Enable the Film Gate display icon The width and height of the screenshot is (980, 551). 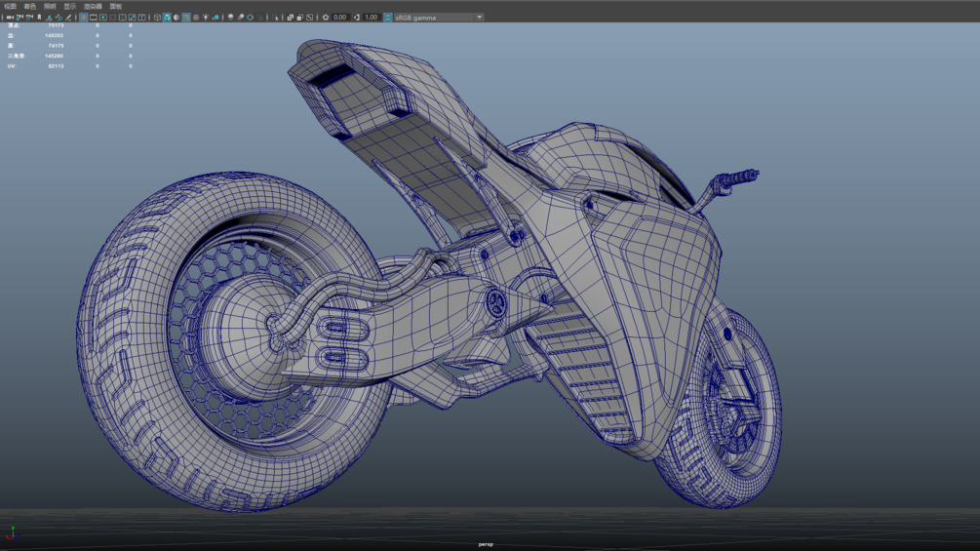94,18
